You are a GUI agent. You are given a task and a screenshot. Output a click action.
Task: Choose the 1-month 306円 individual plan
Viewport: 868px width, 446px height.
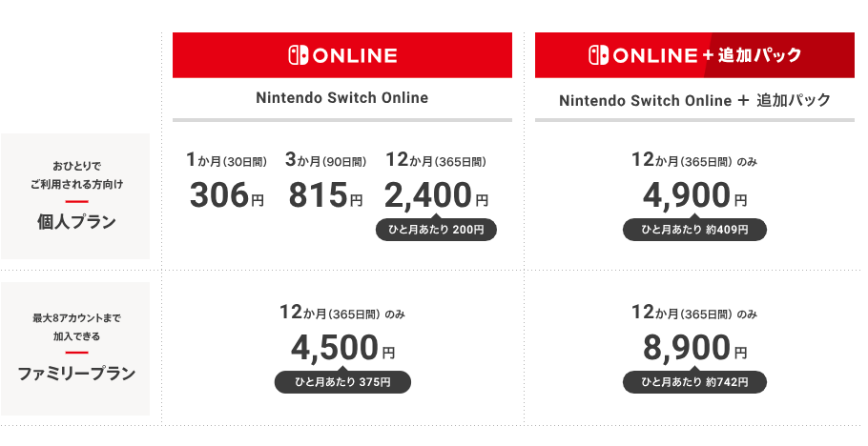click(227, 195)
